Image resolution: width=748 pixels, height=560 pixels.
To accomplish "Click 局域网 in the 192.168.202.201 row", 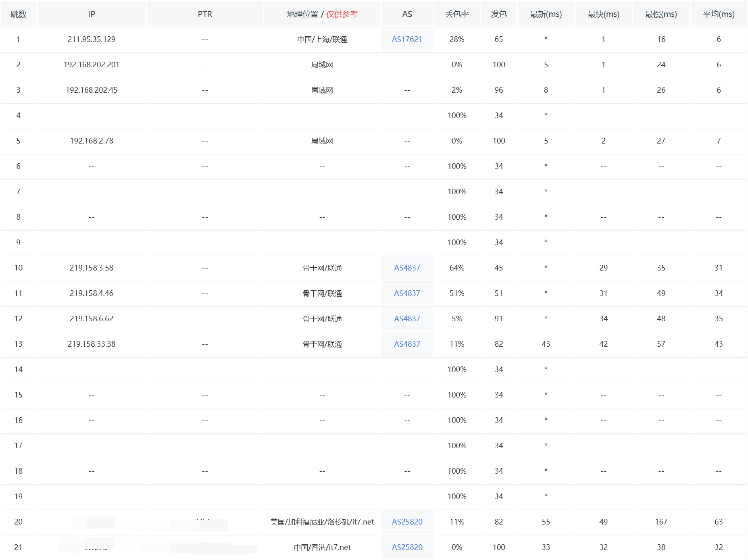I will coord(322,65).
